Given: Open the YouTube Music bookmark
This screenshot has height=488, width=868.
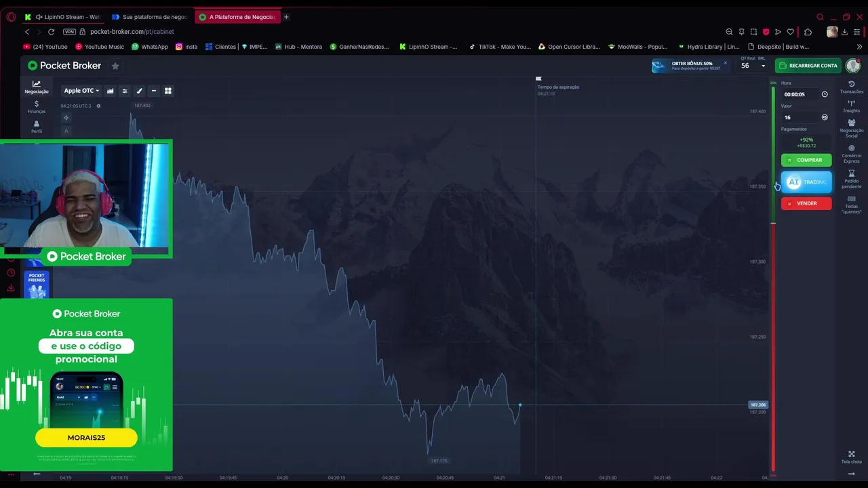Looking at the screenshot, I should click(x=100, y=47).
